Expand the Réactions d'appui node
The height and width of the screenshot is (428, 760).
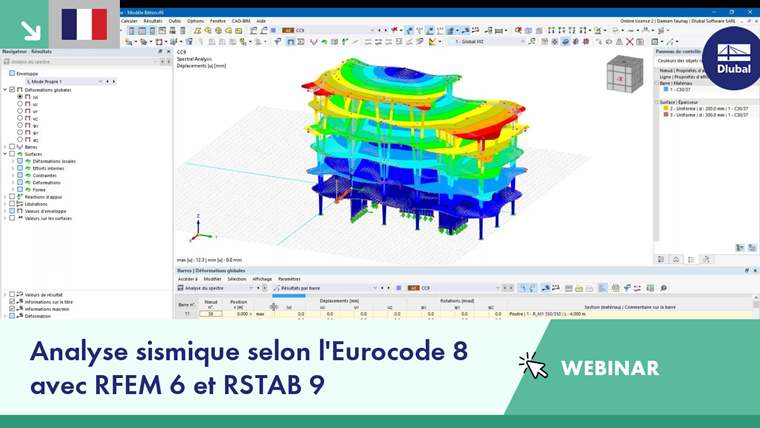(x=5, y=197)
